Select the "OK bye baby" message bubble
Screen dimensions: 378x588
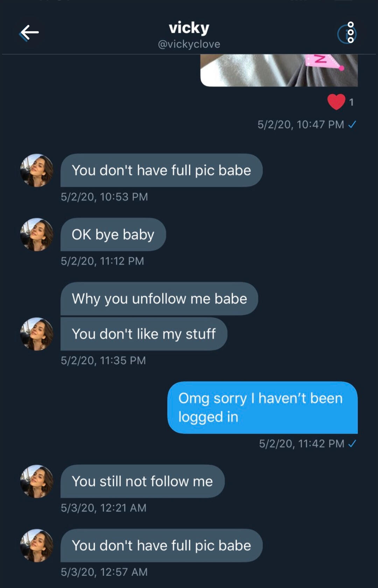(113, 234)
